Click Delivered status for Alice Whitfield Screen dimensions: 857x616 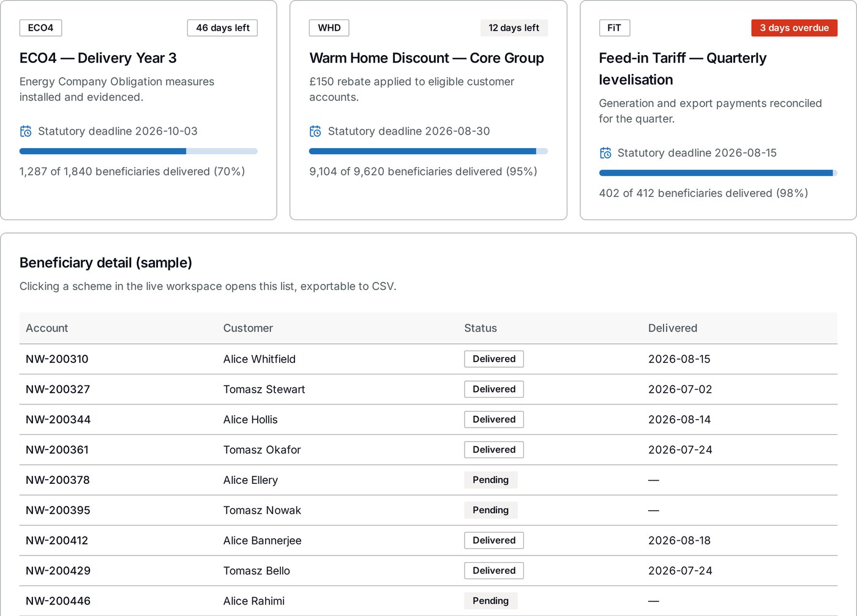pos(494,359)
